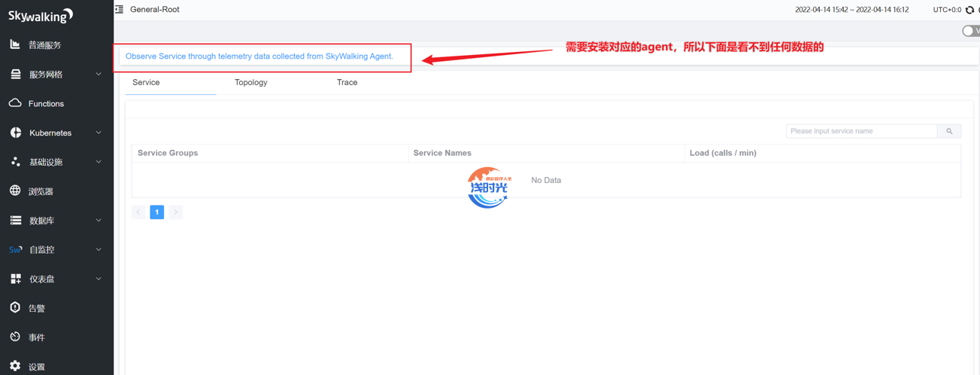
Task: Expand the 服务网格 submenu chevron
Action: click(x=99, y=75)
